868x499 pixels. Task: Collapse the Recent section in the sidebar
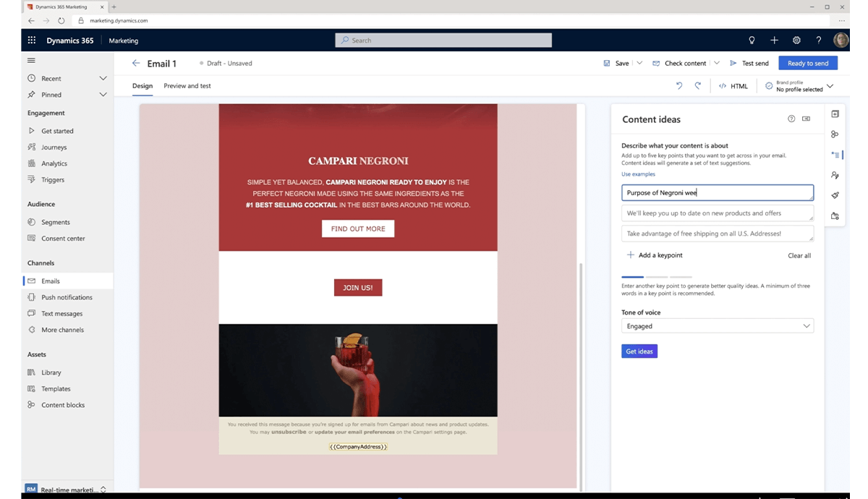[103, 78]
